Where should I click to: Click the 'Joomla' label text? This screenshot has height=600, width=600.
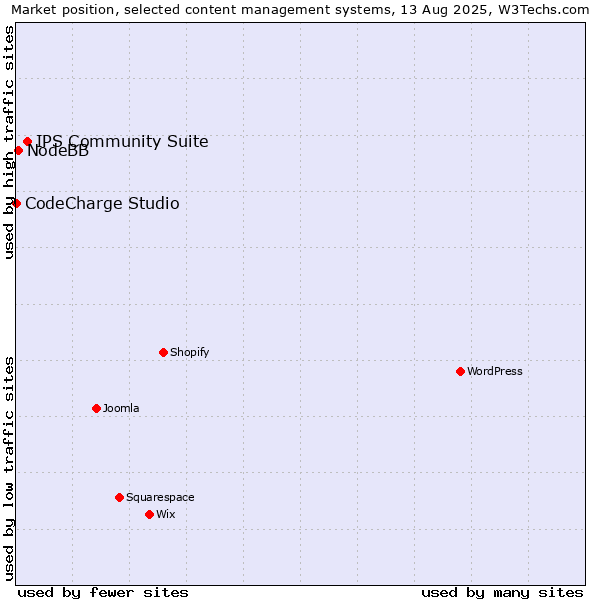tap(121, 408)
